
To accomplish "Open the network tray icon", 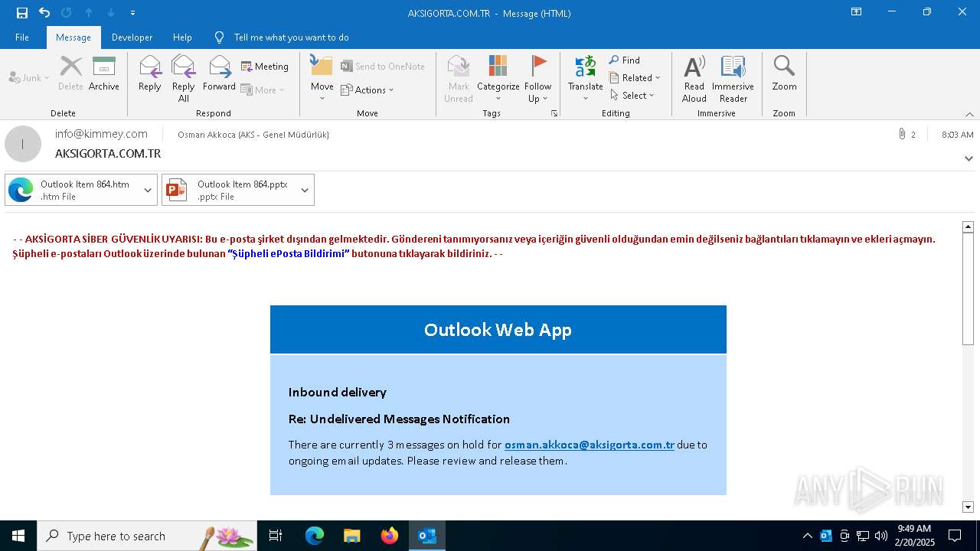I will [863, 536].
